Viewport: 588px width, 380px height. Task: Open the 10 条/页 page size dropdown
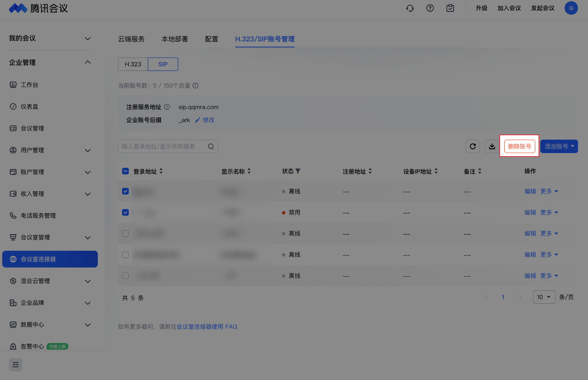(x=544, y=297)
